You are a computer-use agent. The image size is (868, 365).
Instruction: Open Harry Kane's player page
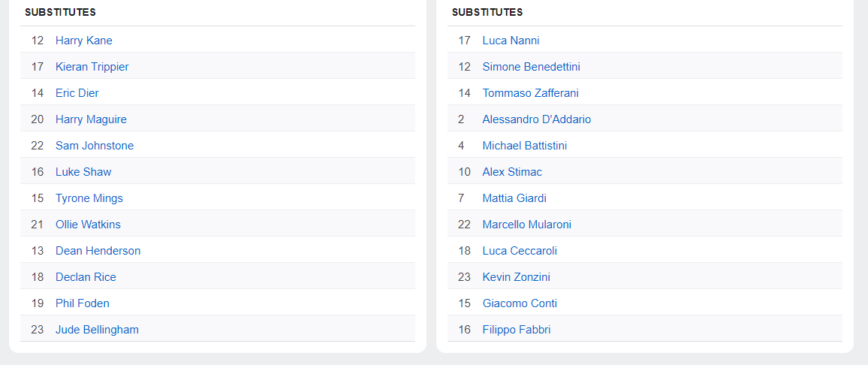(x=83, y=41)
